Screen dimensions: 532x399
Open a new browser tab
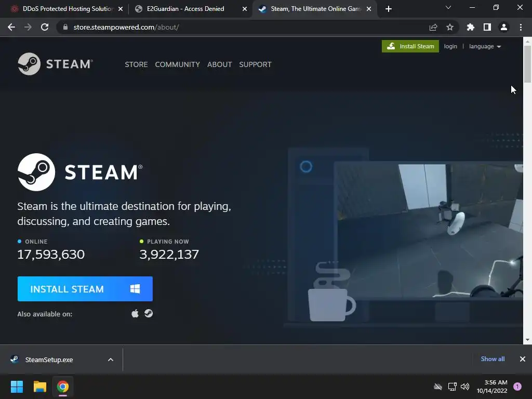coord(389,9)
